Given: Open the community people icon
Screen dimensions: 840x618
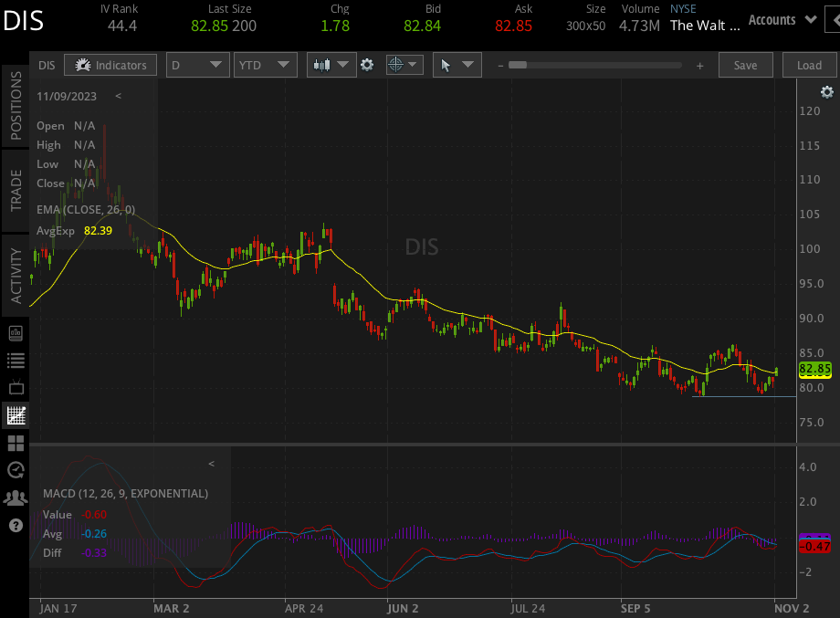Looking at the screenshot, I should click(15, 498).
